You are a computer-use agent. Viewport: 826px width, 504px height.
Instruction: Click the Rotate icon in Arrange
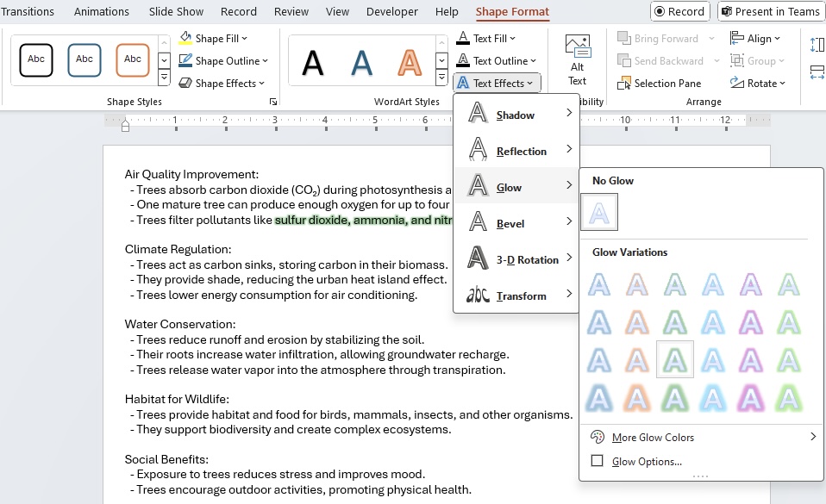point(736,83)
